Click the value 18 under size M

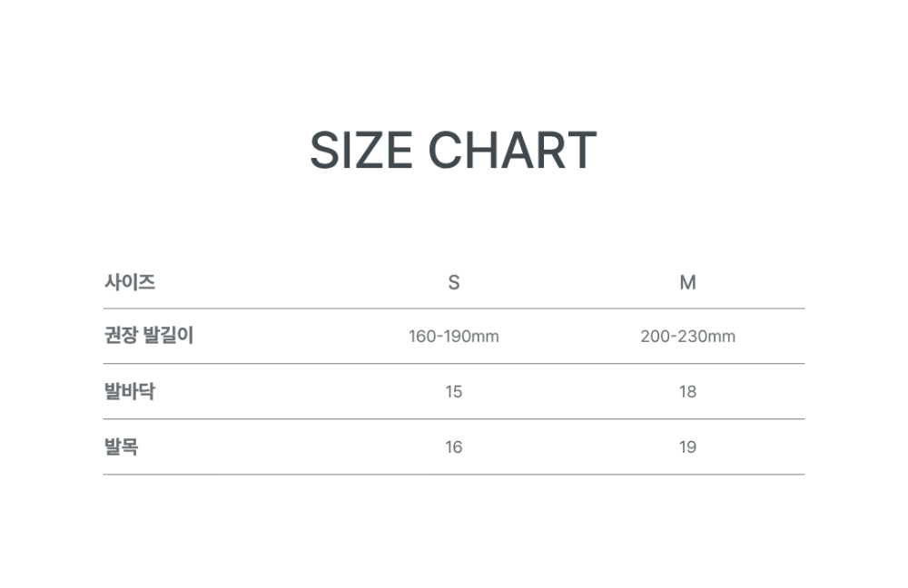(x=687, y=392)
